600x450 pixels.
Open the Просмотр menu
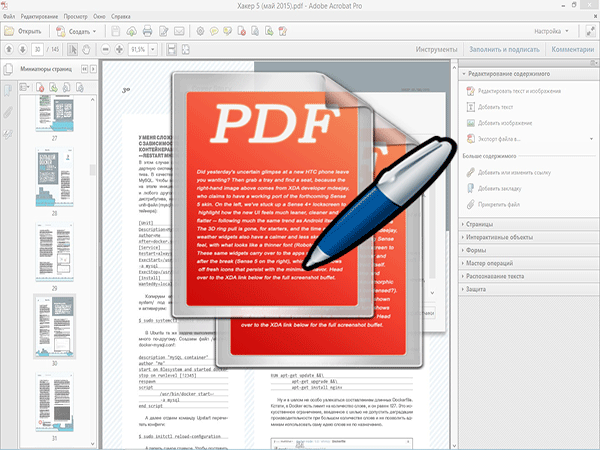pos(75,16)
